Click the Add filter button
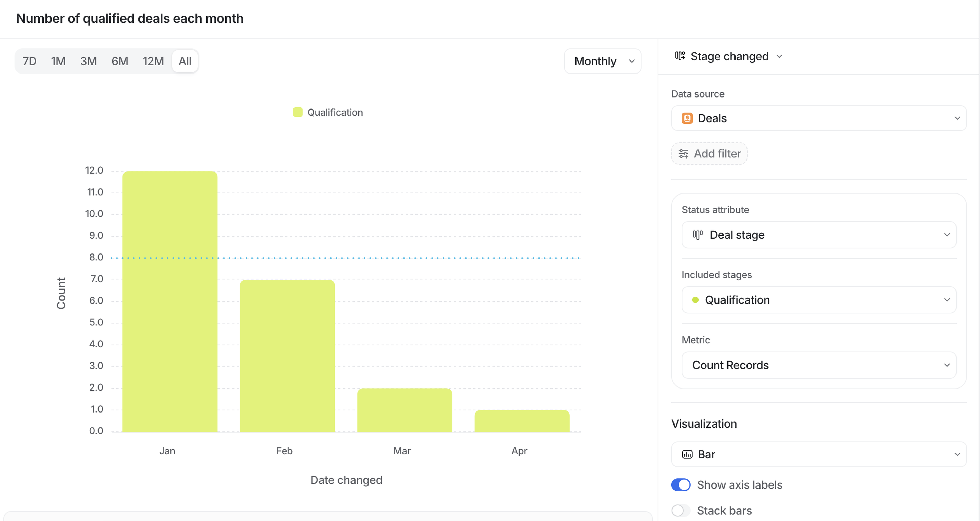 click(x=709, y=154)
